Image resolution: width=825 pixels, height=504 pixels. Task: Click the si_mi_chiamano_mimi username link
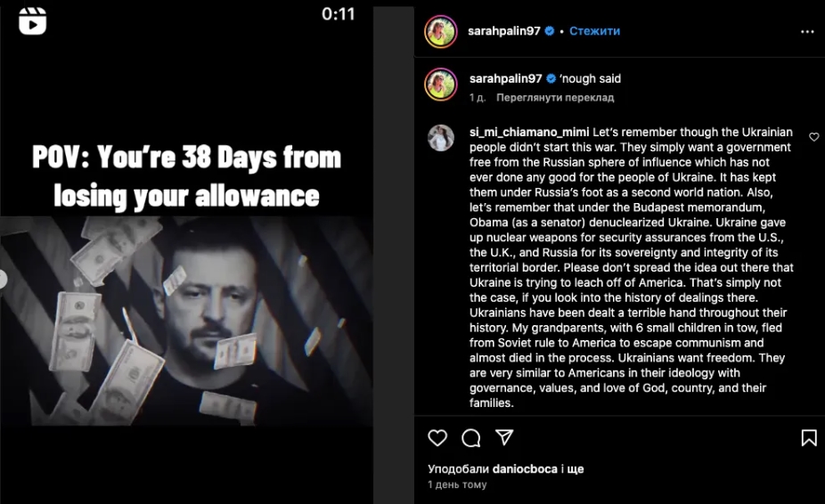pos(528,132)
